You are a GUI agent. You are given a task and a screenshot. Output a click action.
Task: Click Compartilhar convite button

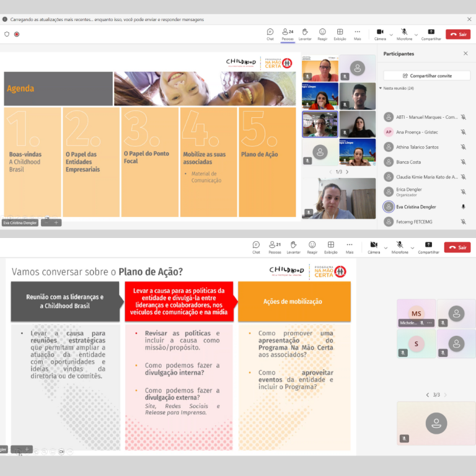(x=427, y=76)
